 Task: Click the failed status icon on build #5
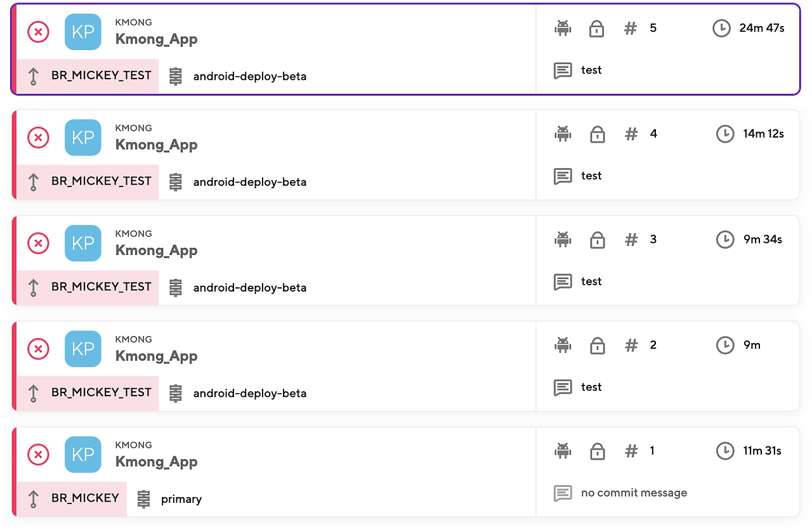point(38,32)
